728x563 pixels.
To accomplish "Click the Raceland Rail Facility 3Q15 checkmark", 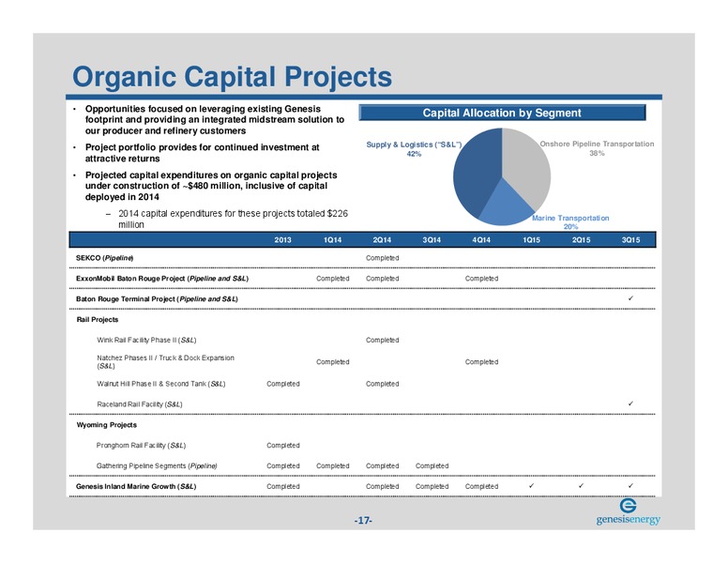I will (x=630, y=403).
